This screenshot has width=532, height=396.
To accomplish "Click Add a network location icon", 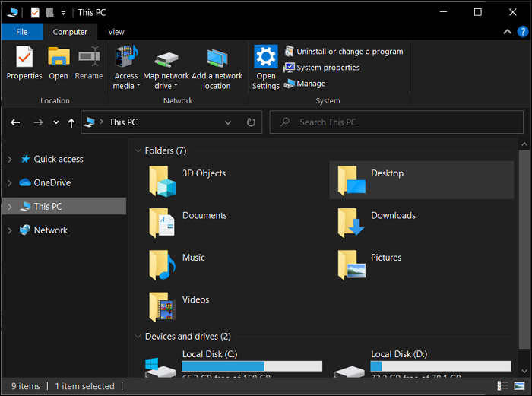I will (217, 58).
